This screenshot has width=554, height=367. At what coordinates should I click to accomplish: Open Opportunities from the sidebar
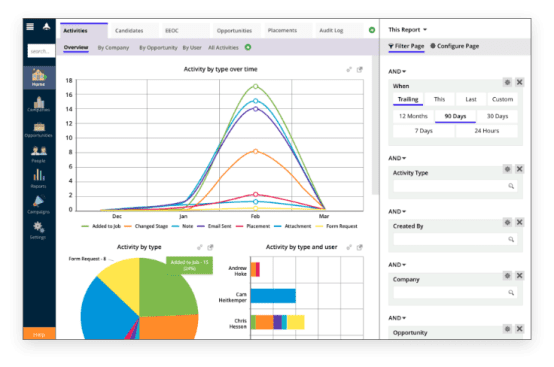pos(39,130)
